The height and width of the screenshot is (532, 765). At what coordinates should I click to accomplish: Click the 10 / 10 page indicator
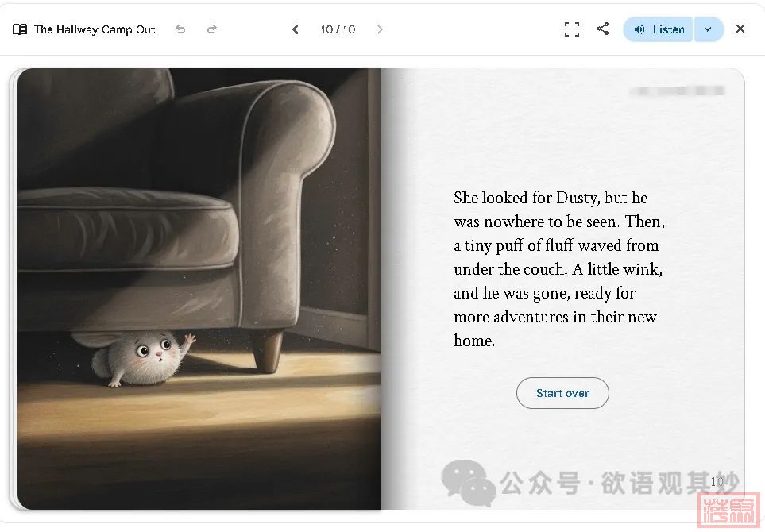pos(338,29)
